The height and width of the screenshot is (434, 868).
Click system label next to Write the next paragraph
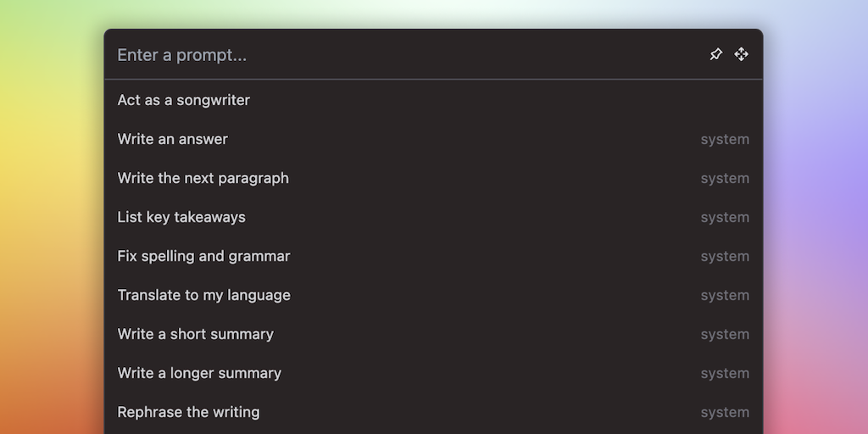click(x=725, y=179)
